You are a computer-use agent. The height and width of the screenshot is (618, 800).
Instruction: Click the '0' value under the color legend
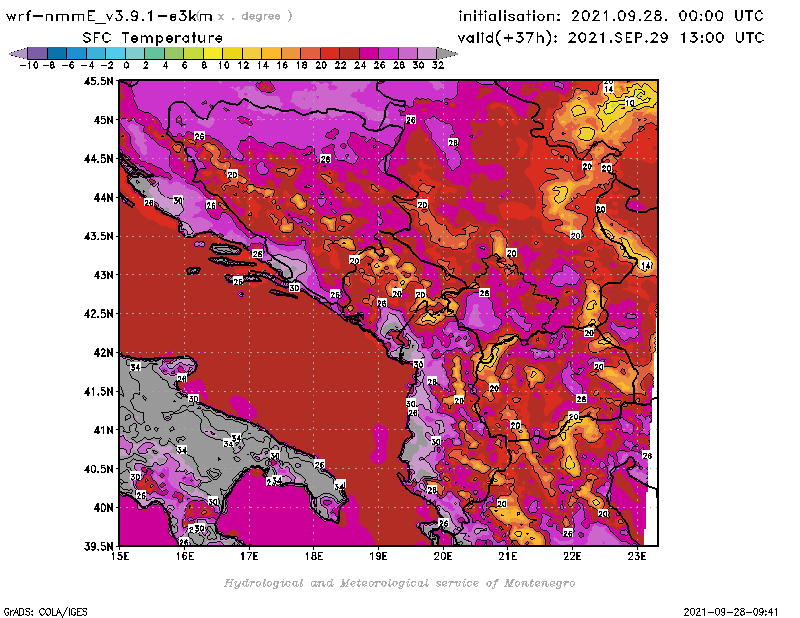[x=126, y=65]
